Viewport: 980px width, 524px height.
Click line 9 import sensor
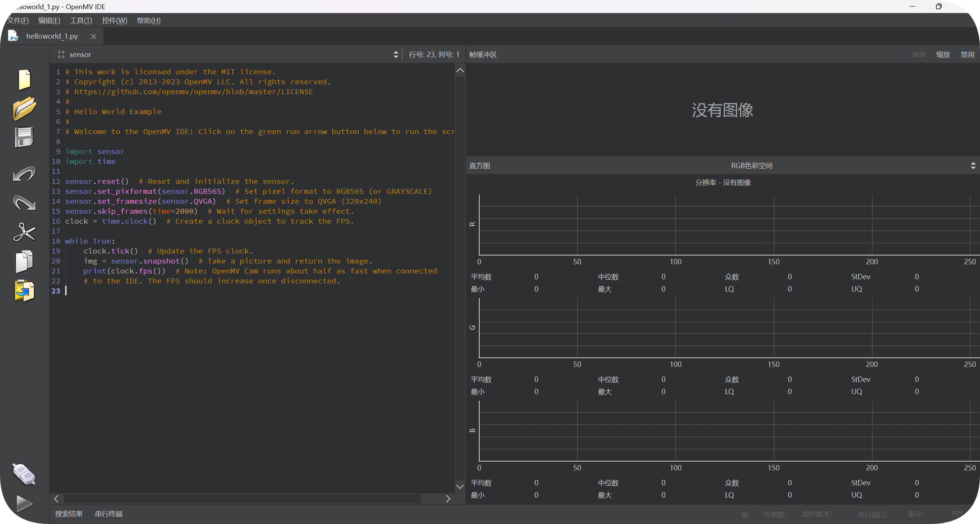95,151
